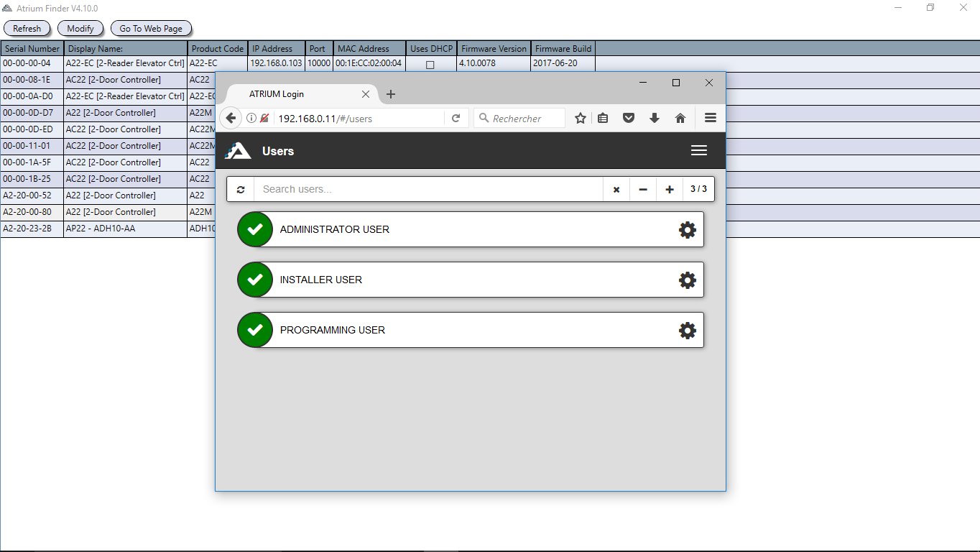Viewport: 980px width, 552px height.
Task: Click the refresh icon beside user search
Action: pos(241,190)
